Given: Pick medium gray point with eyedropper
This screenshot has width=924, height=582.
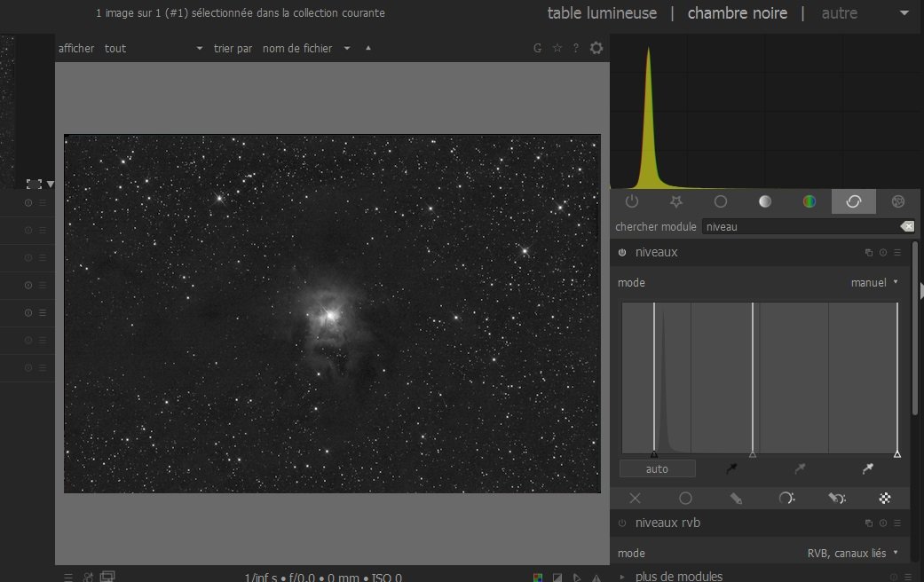Looking at the screenshot, I should click(800, 468).
